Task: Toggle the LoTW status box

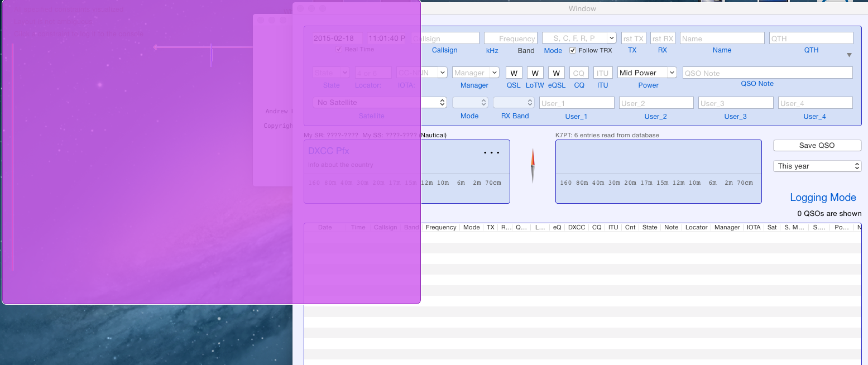Action: [x=535, y=73]
